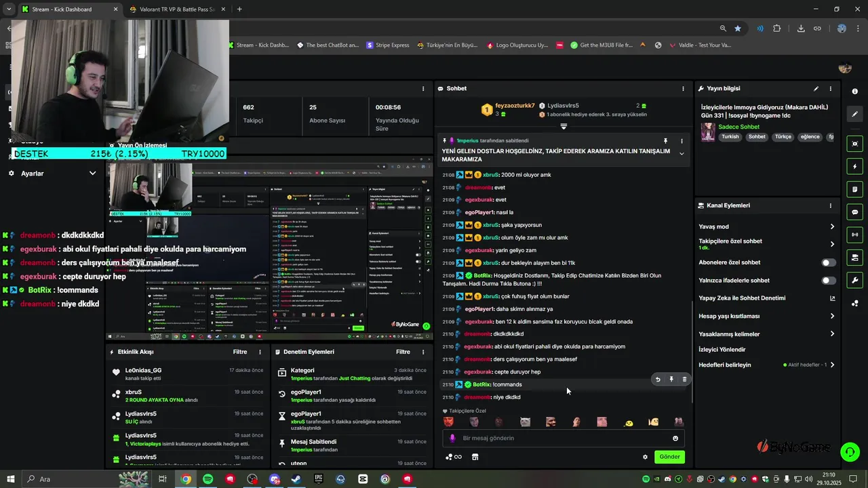Collapse the pinned message chevron
Screen dimensions: 868x488
[x=682, y=154]
